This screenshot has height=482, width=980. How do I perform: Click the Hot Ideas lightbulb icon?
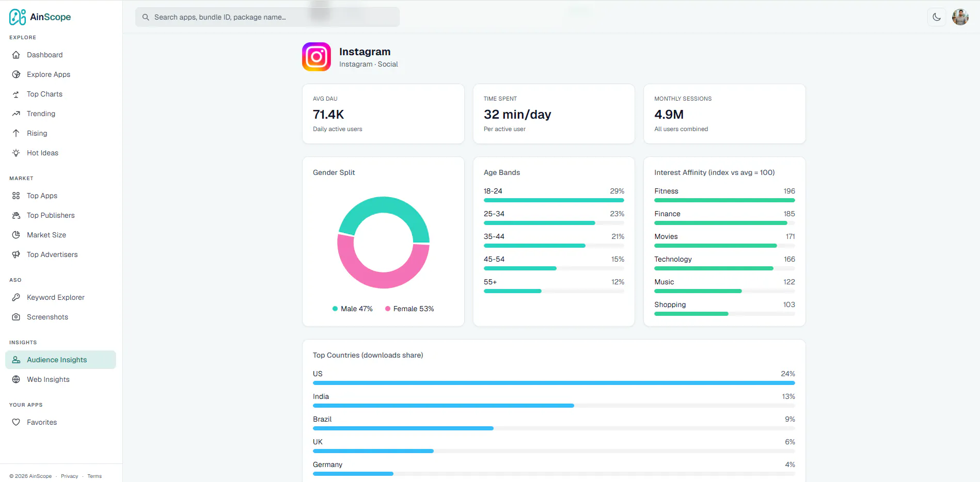point(16,153)
